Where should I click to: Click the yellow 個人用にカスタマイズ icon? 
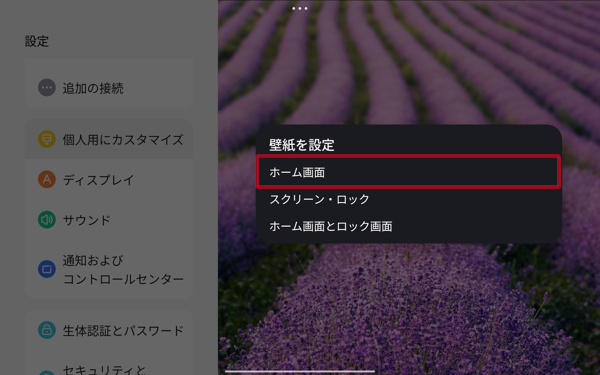click(x=47, y=139)
